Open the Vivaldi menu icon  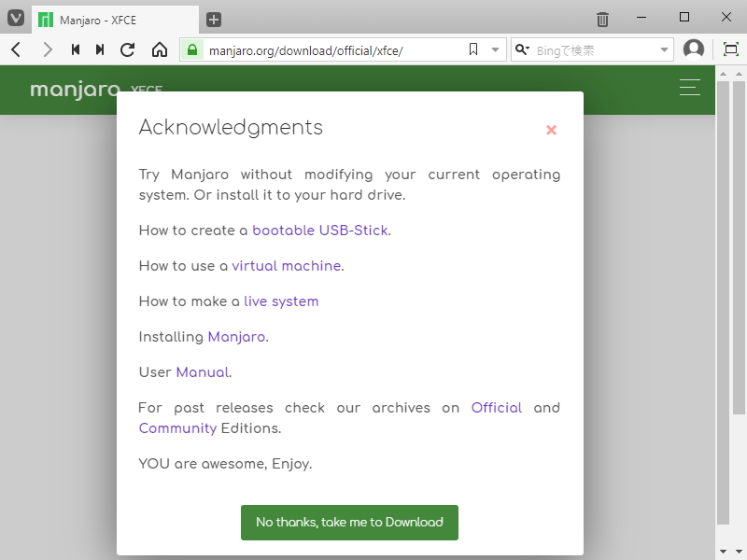[16, 19]
